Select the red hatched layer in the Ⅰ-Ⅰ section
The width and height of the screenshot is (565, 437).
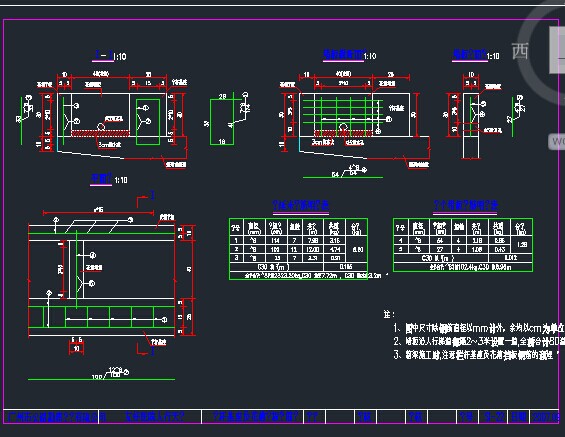click(x=100, y=134)
